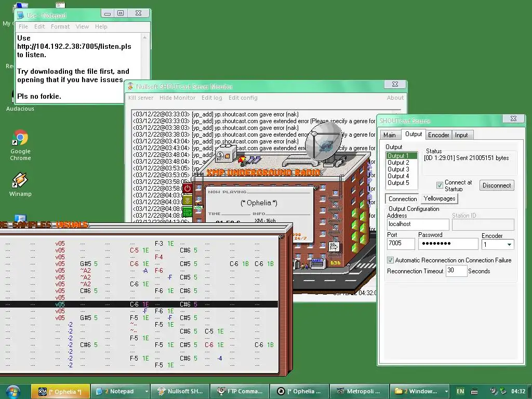532x399 pixels.
Task: Click the EN language indicator in tray
Action: click(460, 391)
